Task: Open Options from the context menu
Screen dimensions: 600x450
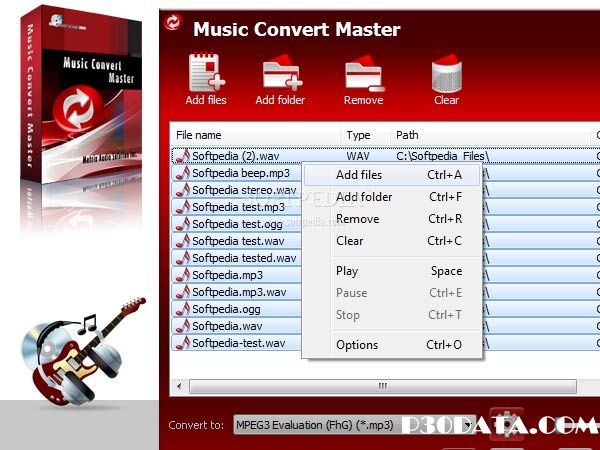Action: (357, 345)
